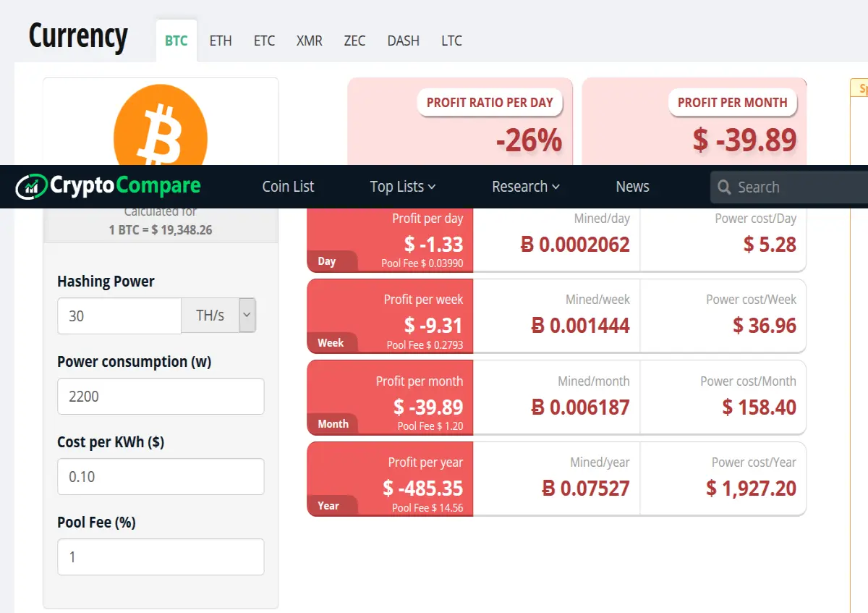This screenshot has width=868, height=613.
Task: Click the Search box in navbar
Action: coord(789,187)
